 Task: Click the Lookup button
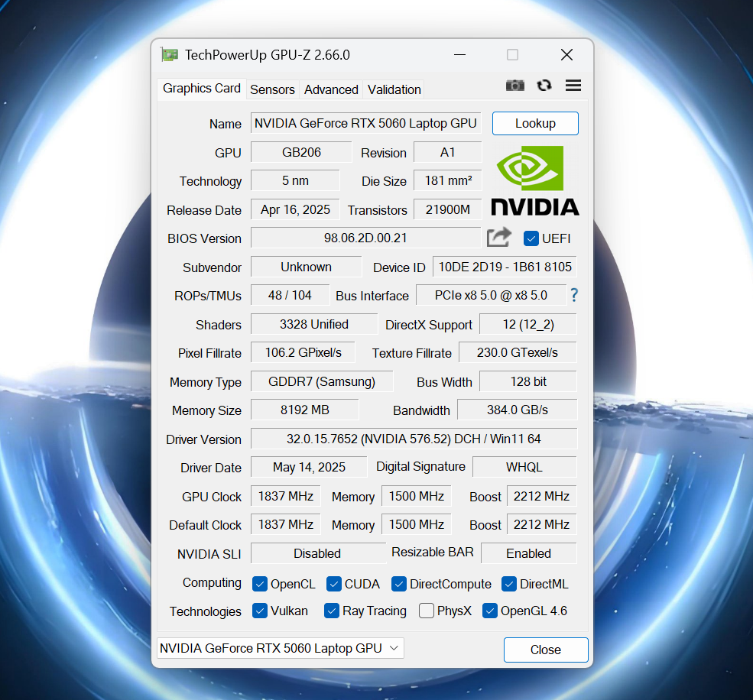pyautogui.click(x=535, y=123)
